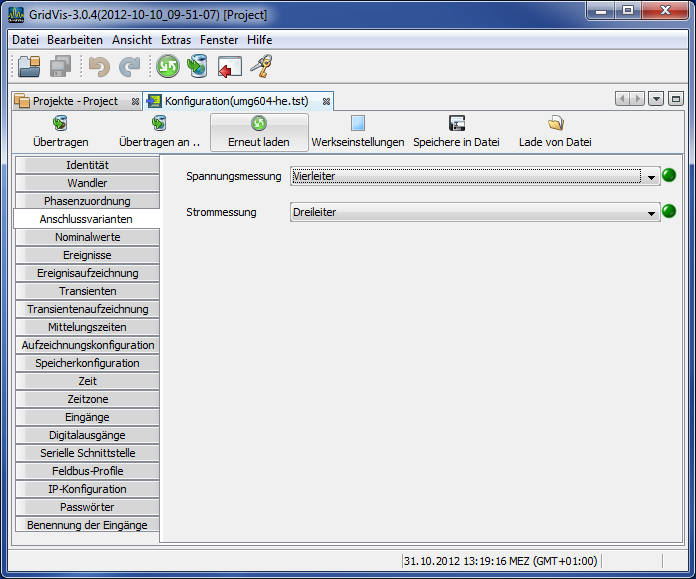
Task: Open the Passwörter section
Action: 87,507
